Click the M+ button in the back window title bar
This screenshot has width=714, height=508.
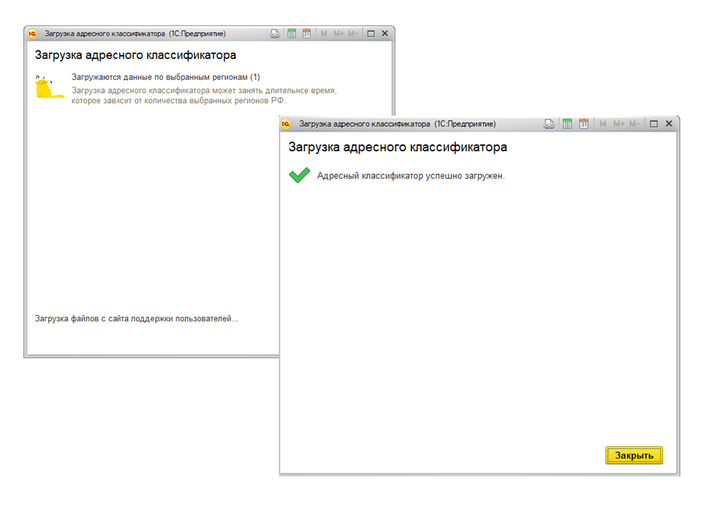(x=339, y=34)
